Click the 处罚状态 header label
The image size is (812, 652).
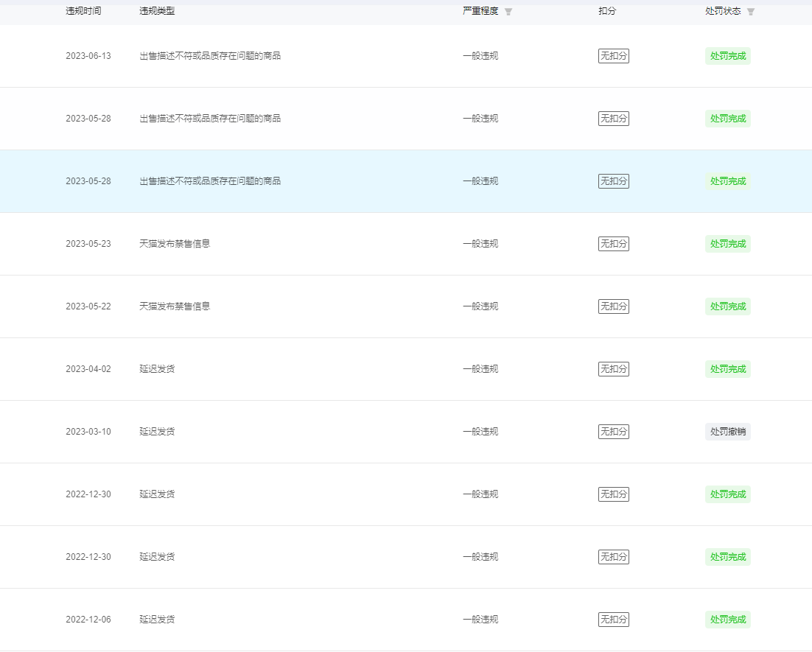point(723,11)
